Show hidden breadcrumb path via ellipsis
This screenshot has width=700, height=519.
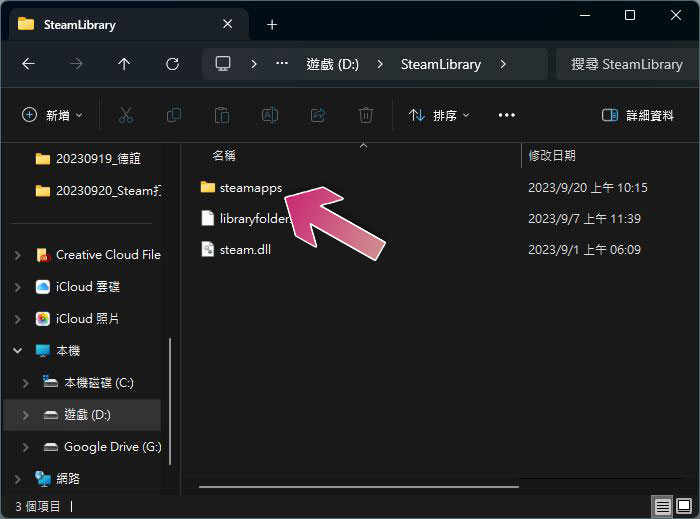(282, 63)
